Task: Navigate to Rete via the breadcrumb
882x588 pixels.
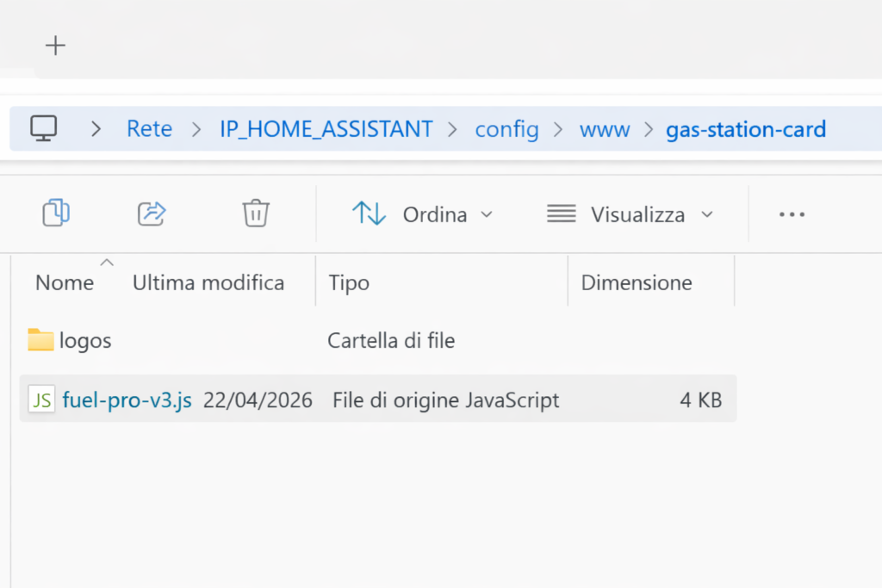Action: [x=149, y=129]
